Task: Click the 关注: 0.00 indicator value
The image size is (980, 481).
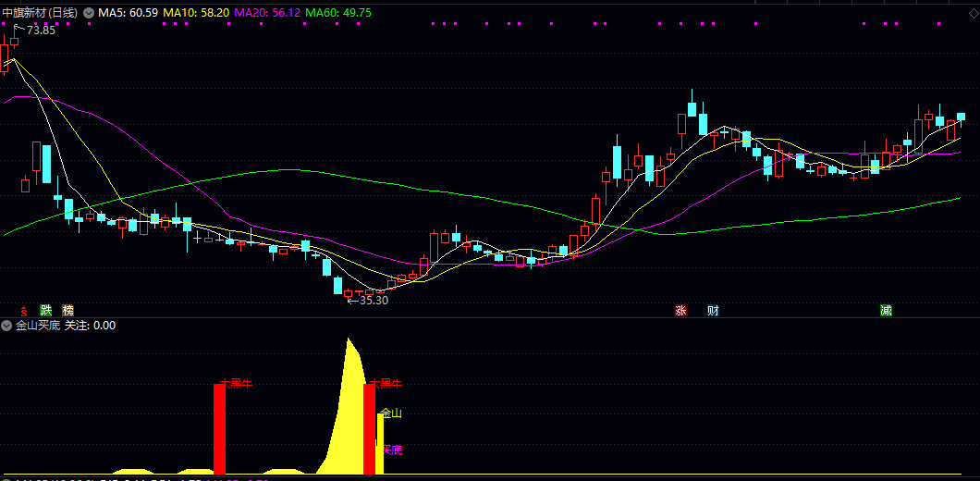Action: tap(90, 326)
